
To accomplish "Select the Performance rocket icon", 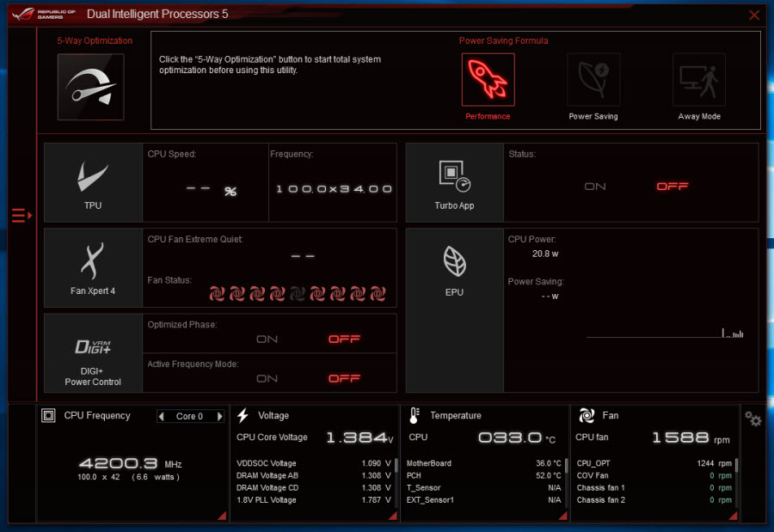I will tap(488, 79).
